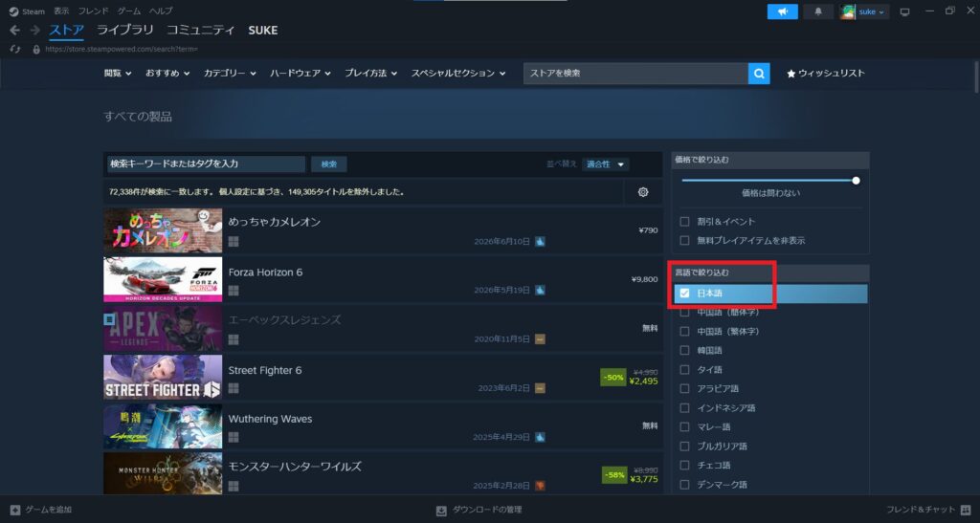Expand the プレイ方法 dropdown menu
Image resolution: width=980 pixels, height=523 pixels.
[x=370, y=73]
